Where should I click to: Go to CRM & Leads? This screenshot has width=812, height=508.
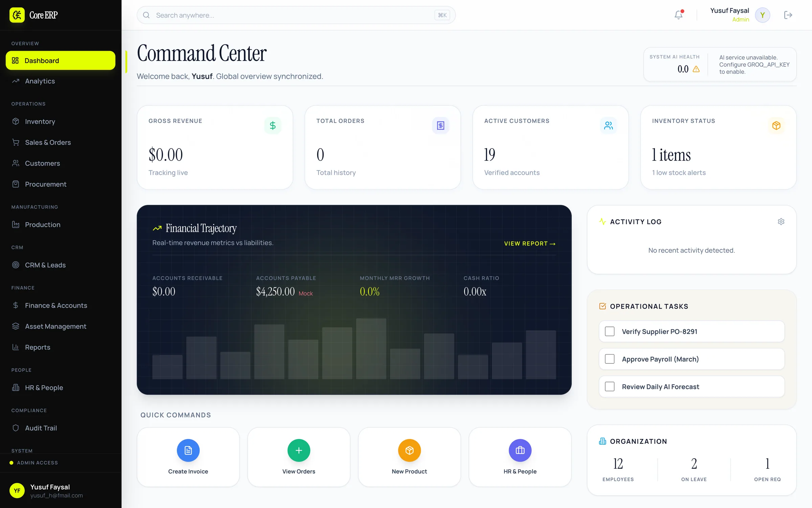61,265
